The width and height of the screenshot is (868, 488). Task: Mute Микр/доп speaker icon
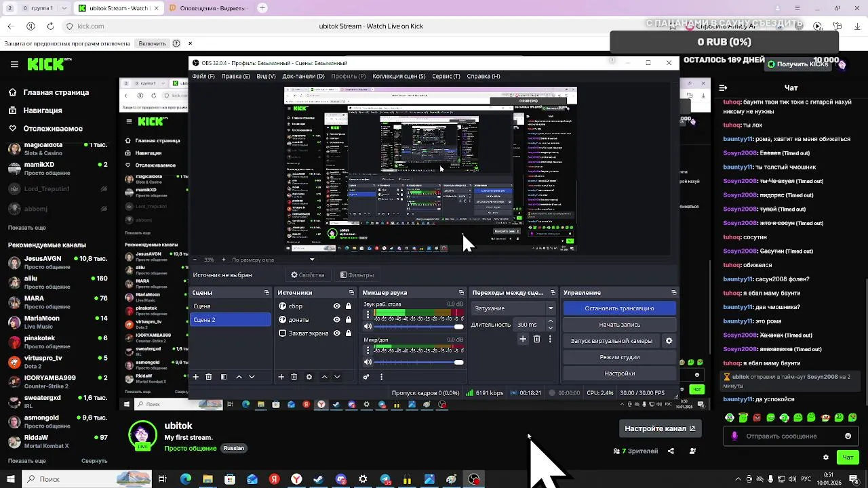(x=368, y=362)
